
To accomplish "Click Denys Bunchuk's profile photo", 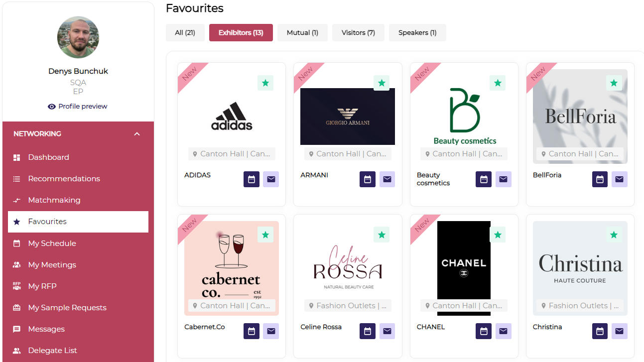I will coord(78,37).
